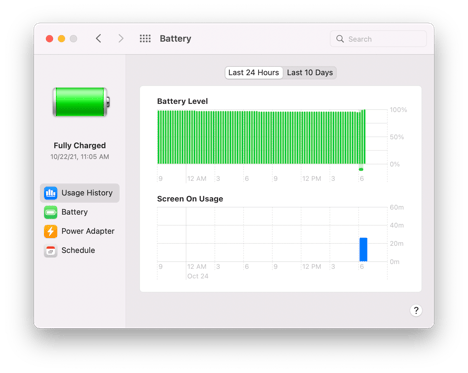Click the 60m axis label

pos(397,207)
